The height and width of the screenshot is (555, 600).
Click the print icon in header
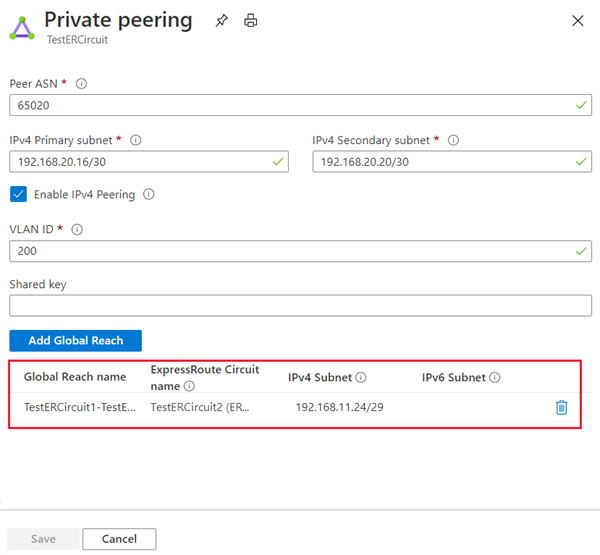click(251, 20)
